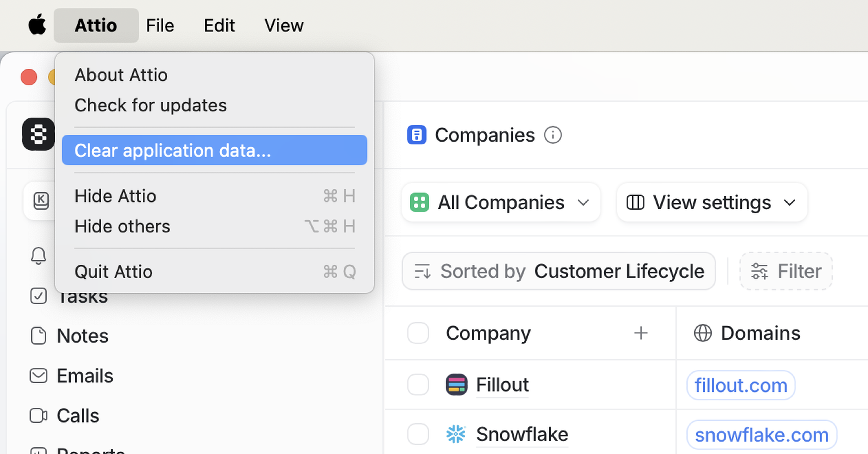Click the Fillout company logo
The width and height of the screenshot is (868, 454).
point(456,385)
